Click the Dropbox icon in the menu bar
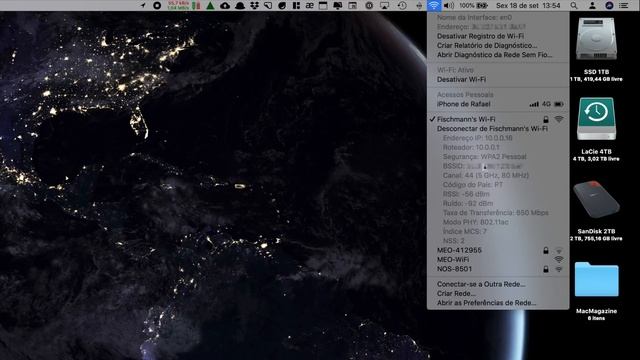Viewport: 640px width, 360px height. [x=254, y=5]
